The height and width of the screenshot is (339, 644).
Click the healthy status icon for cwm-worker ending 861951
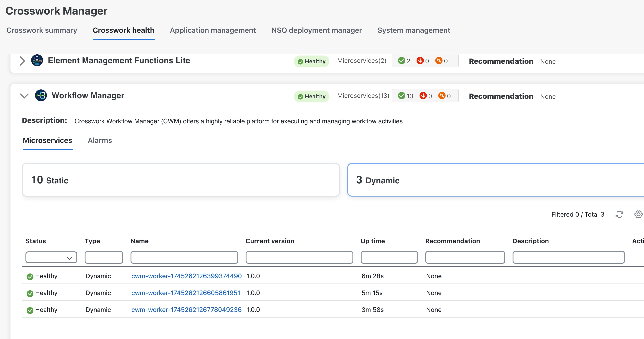[x=30, y=293]
